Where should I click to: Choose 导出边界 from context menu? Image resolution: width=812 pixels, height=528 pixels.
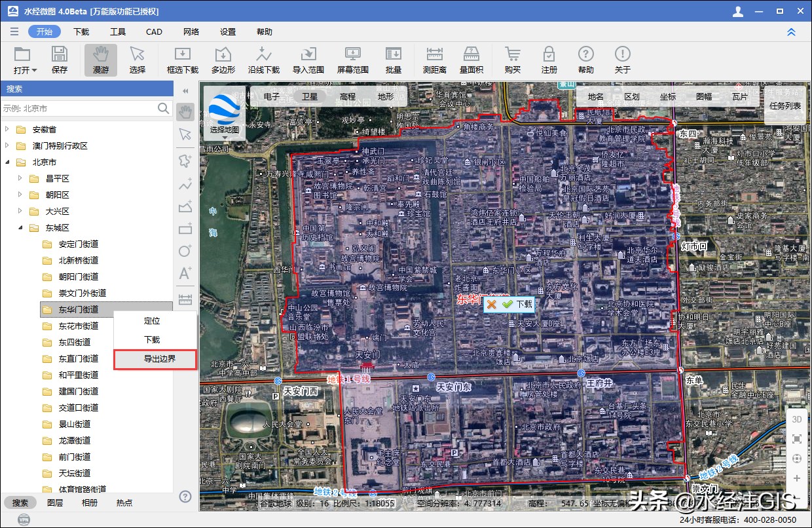coord(156,359)
